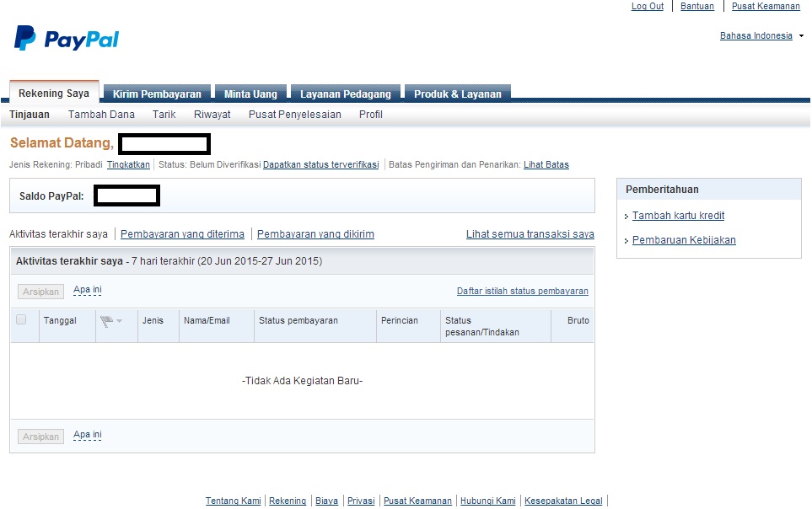
Task: Show Pembayaran yang dikirim
Action: (315, 234)
